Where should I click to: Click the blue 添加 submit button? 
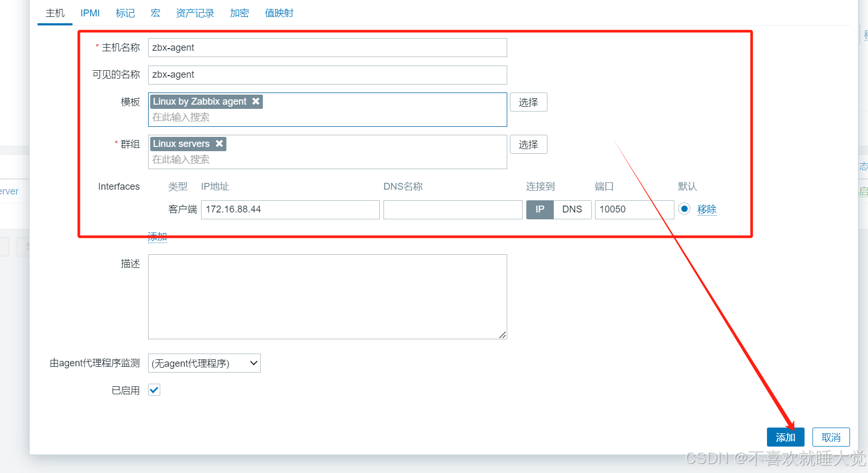pos(785,437)
